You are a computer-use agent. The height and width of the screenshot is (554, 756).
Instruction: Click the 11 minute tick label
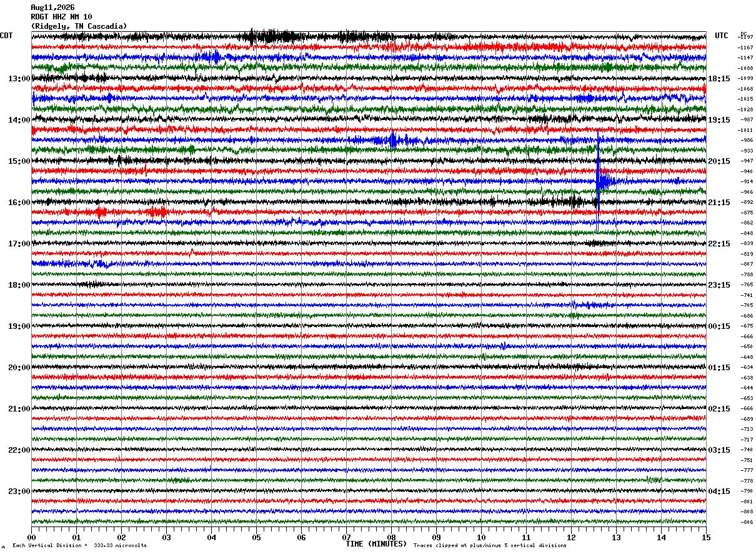pyautogui.click(x=526, y=537)
